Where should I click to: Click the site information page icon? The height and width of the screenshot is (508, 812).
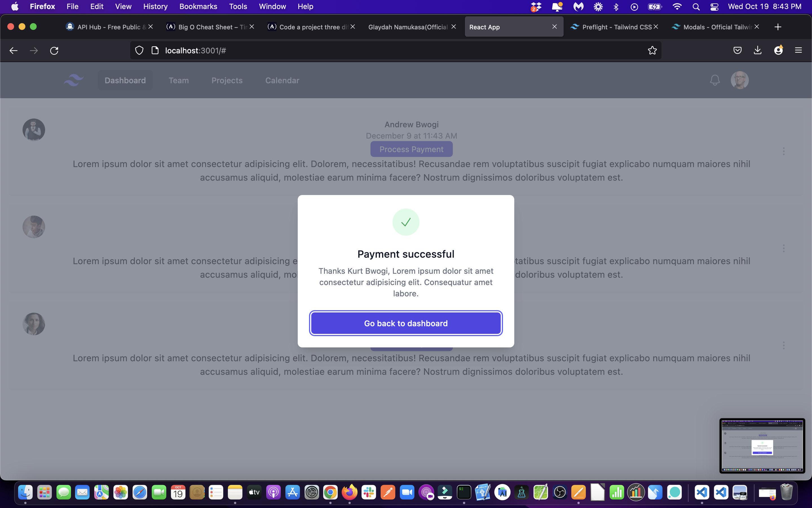(155, 51)
